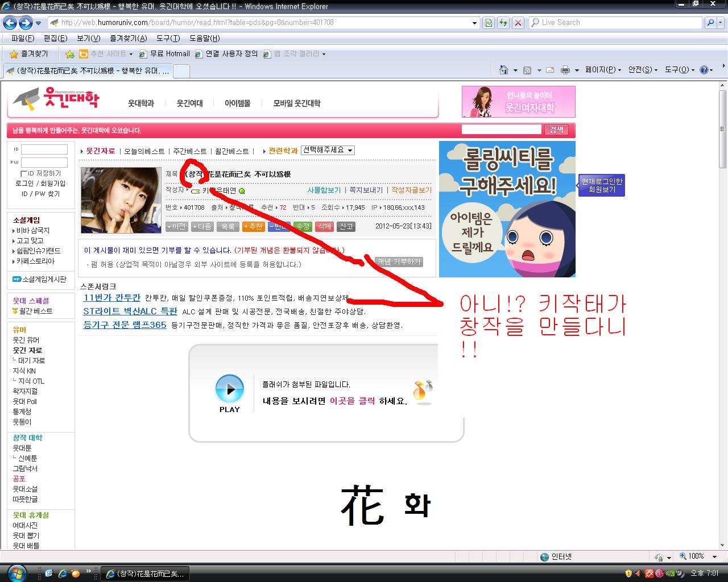Image resolution: width=728 pixels, height=582 pixels.
Task: Click the Stop loading red X icon
Action: pyautogui.click(x=518, y=23)
